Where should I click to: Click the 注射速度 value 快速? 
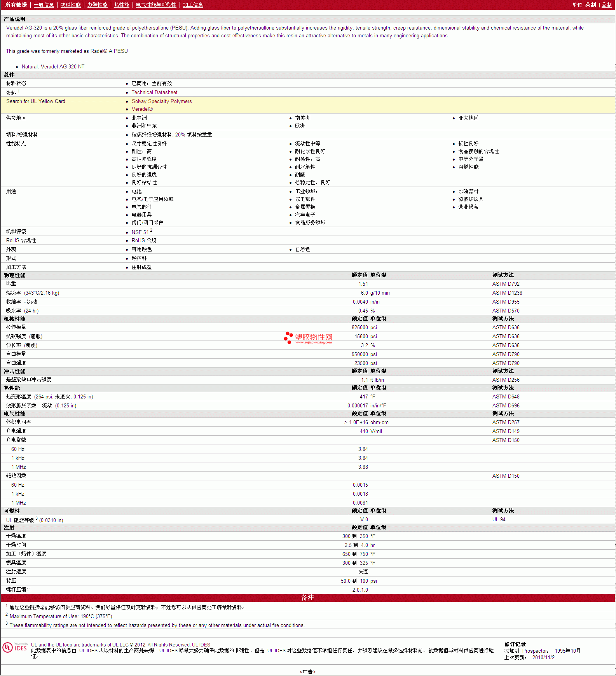[x=363, y=572]
